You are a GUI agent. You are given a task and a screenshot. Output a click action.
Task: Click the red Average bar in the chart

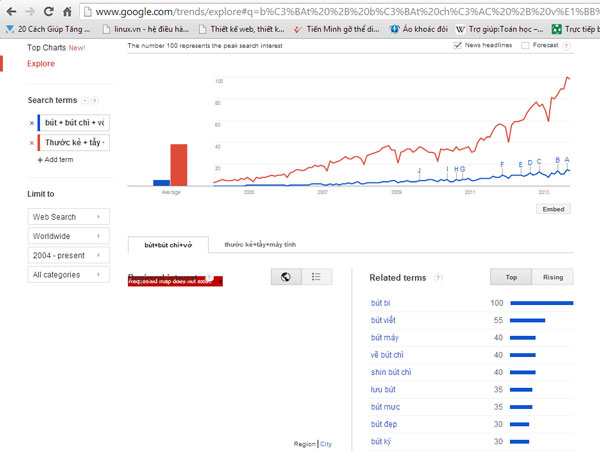click(x=179, y=165)
